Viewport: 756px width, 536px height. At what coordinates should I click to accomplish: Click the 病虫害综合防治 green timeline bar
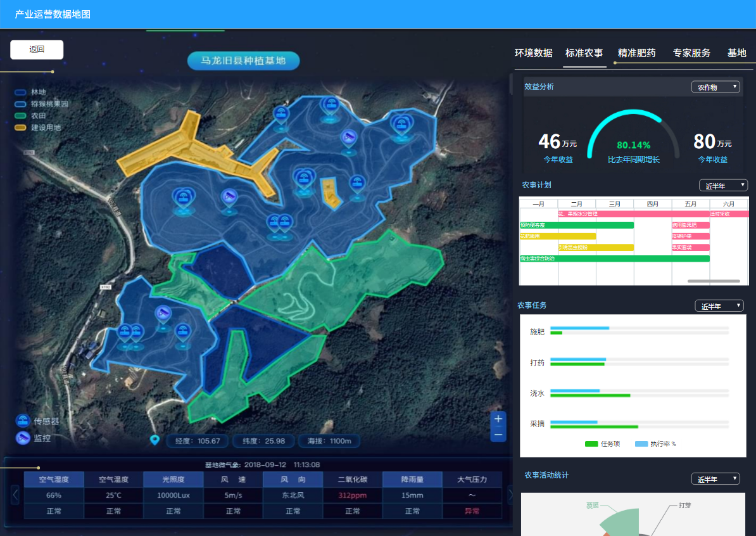coord(614,258)
